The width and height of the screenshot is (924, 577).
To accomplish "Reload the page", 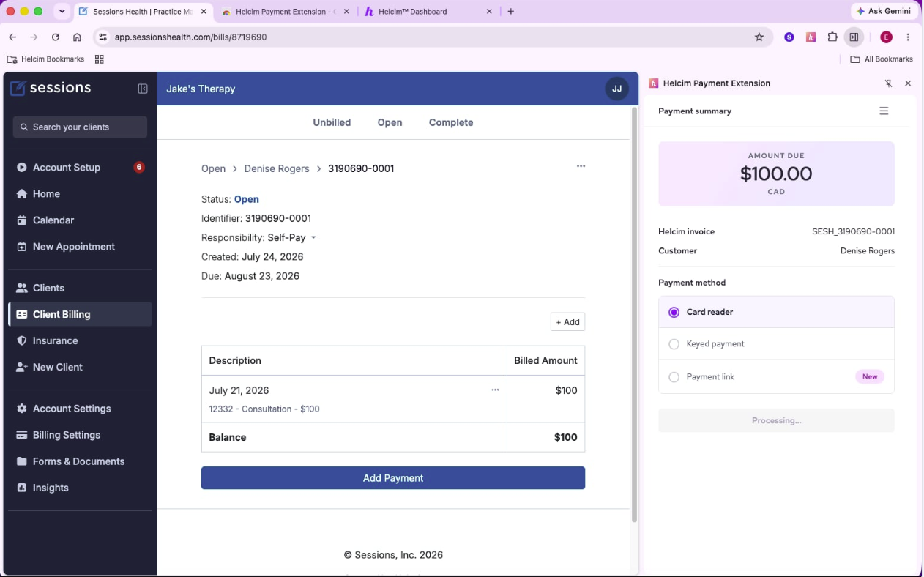I will pos(55,37).
